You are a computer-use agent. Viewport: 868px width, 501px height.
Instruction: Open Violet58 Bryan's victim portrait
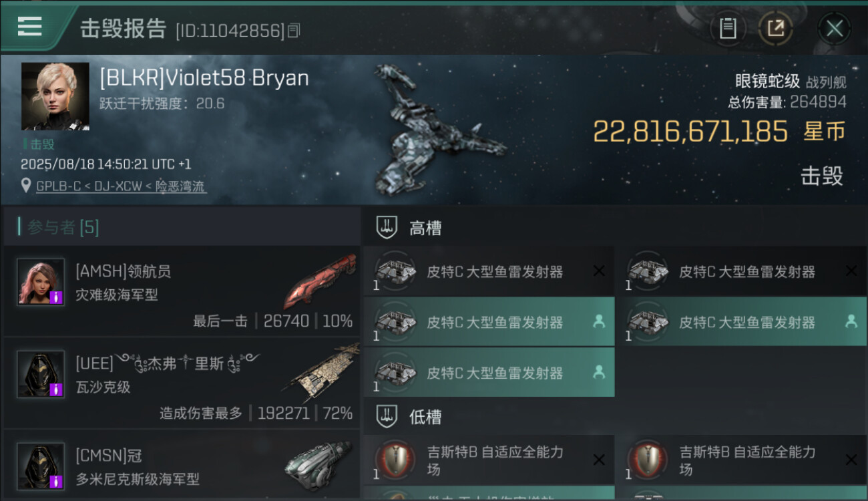click(55, 96)
